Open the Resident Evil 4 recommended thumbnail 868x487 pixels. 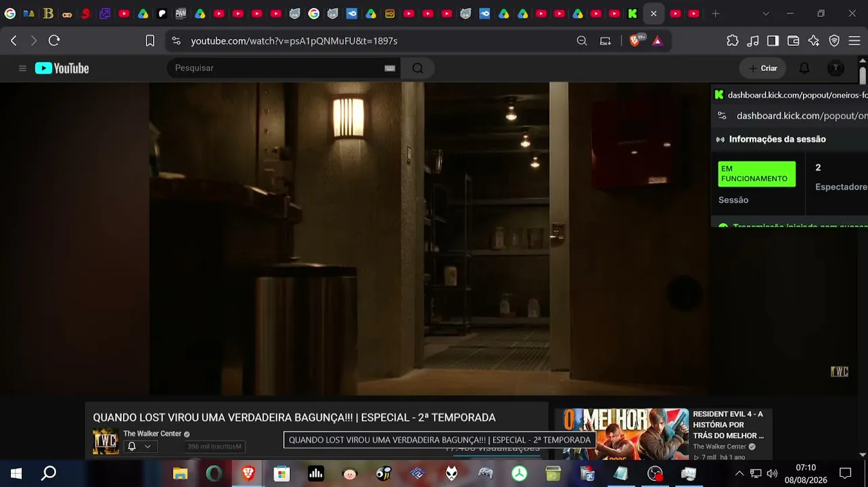pos(621,434)
